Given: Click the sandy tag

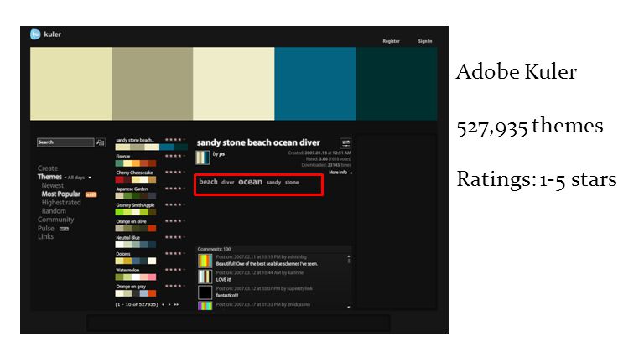Looking at the screenshot, I should 273,182.
